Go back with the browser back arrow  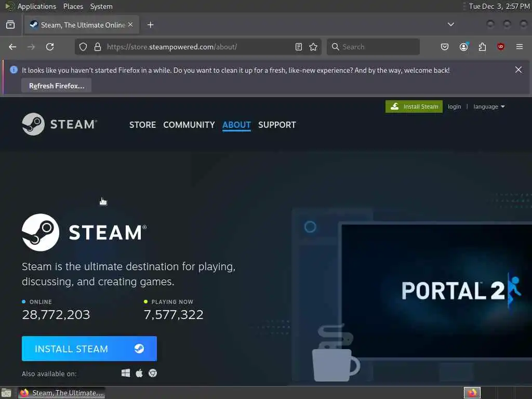click(12, 47)
